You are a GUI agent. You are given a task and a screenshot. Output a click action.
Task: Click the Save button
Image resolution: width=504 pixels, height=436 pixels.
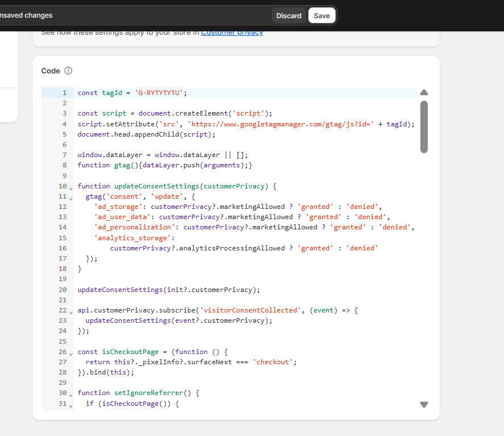coord(321,16)
